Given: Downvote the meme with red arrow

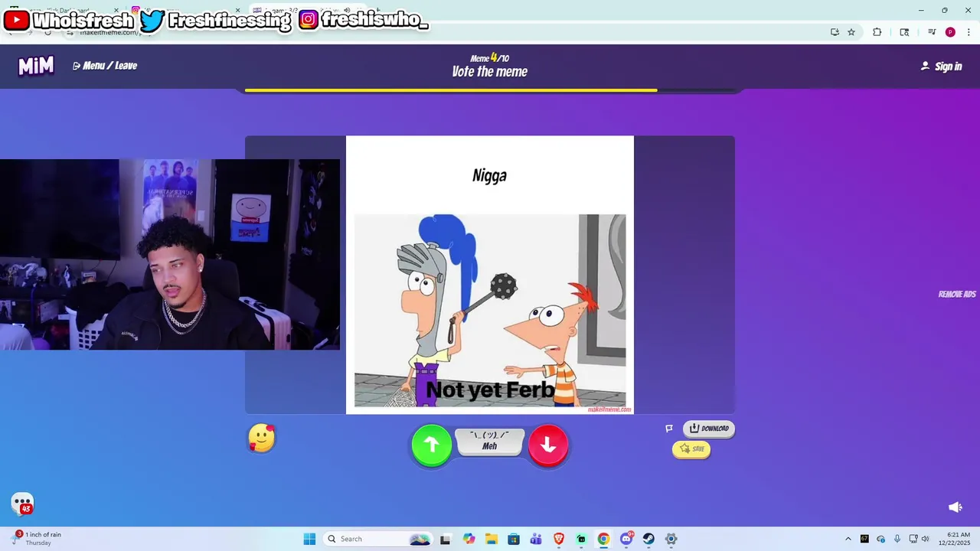Looking at the screenshot, I should 548,445.
